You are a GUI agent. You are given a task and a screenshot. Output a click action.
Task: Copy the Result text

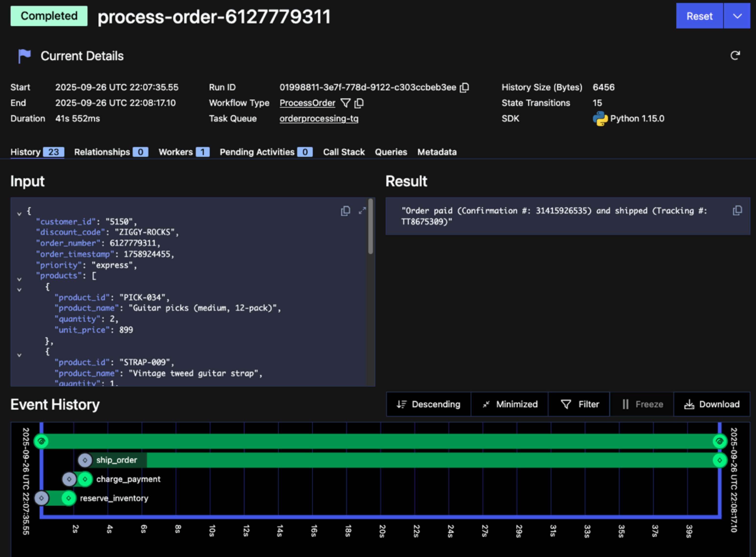pos(737,211)
